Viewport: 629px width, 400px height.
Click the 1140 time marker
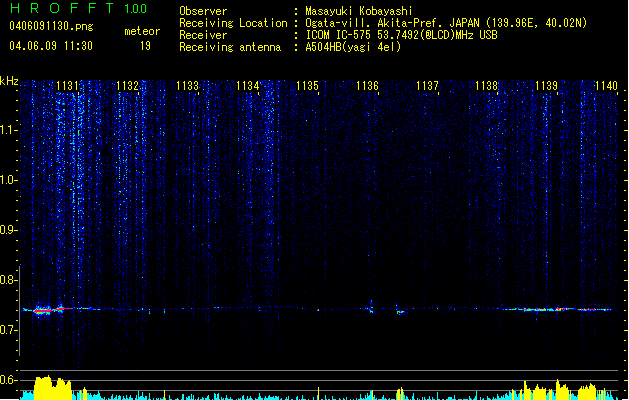pos(606,86)
